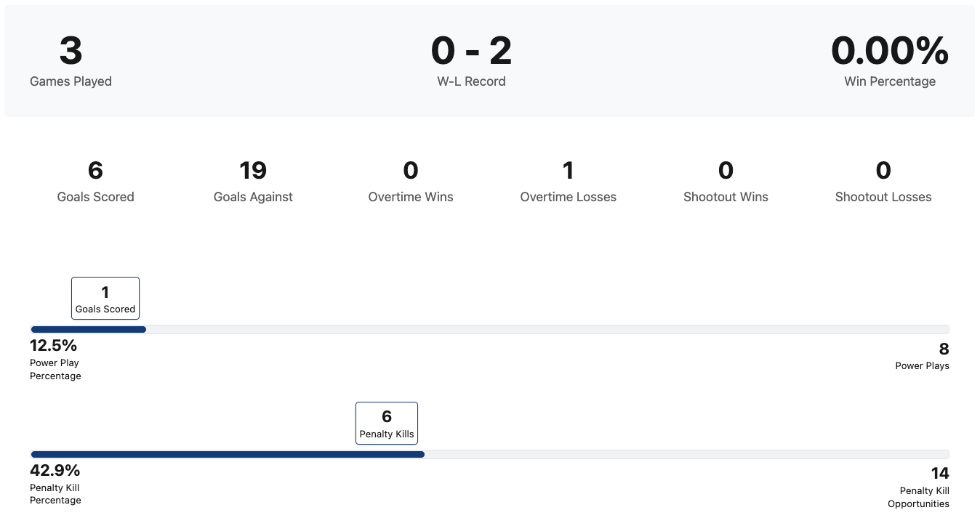Viewport: 980px width, 518px height.
Task: Click the filled portion of penalty kill bar
Action: [227, 455]
